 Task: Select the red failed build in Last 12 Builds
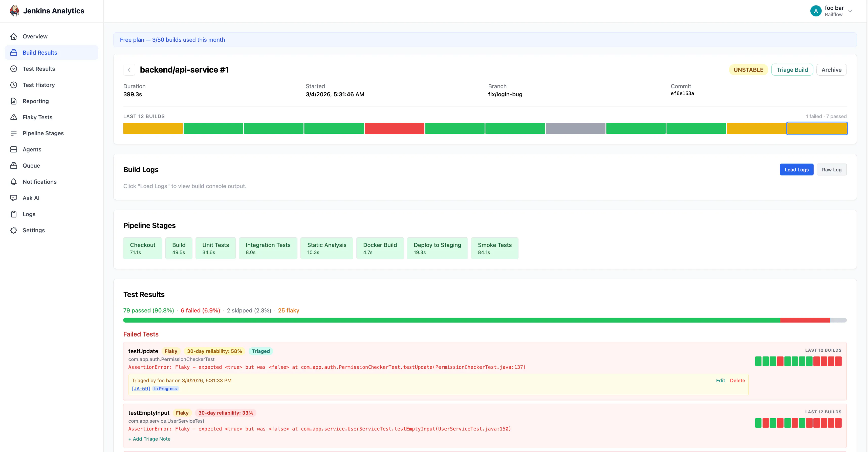pos(394,128)
